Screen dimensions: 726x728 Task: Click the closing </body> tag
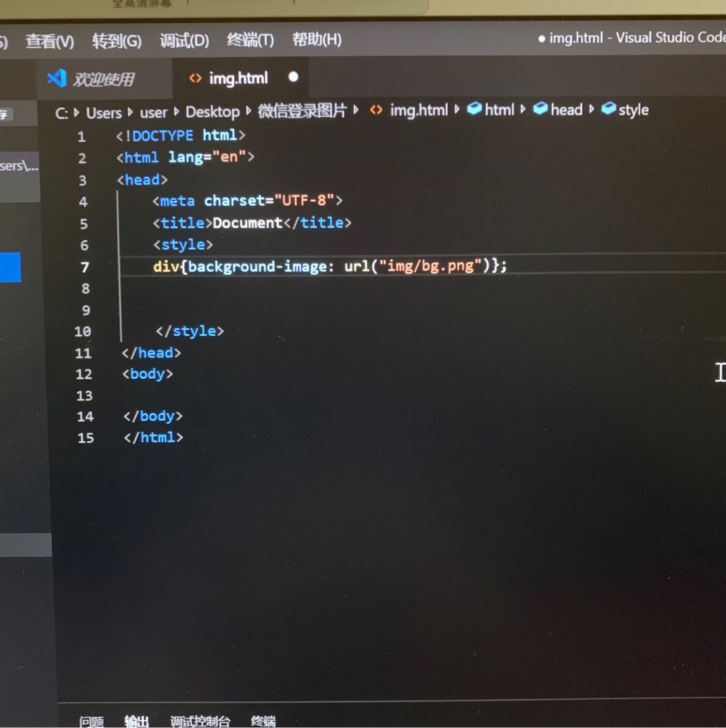coord(153,416)
